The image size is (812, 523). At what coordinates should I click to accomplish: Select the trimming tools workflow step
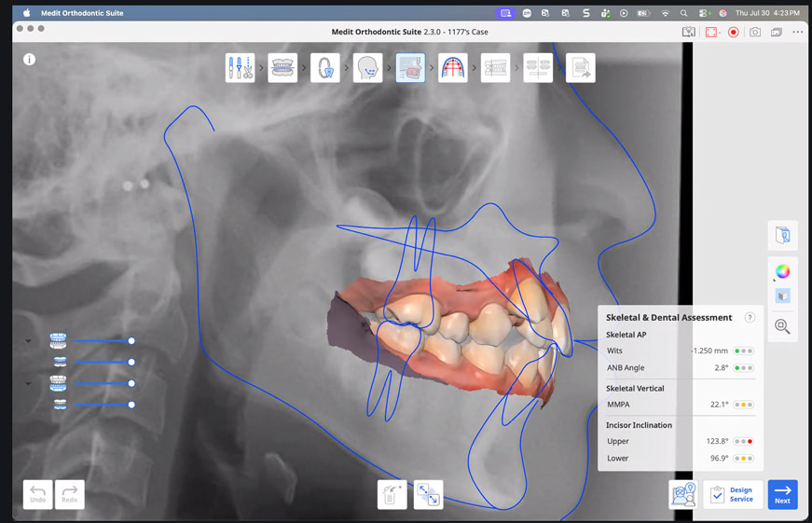coord(240,68)
